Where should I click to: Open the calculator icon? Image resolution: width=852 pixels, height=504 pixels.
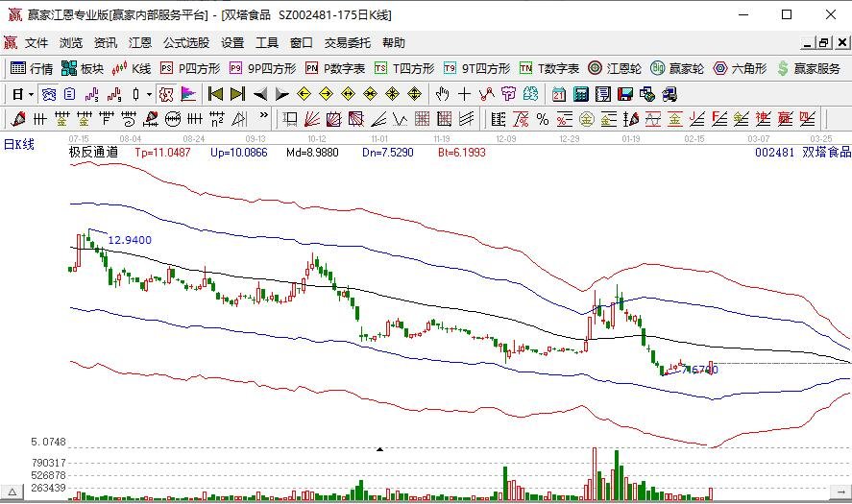coord(581,94)
